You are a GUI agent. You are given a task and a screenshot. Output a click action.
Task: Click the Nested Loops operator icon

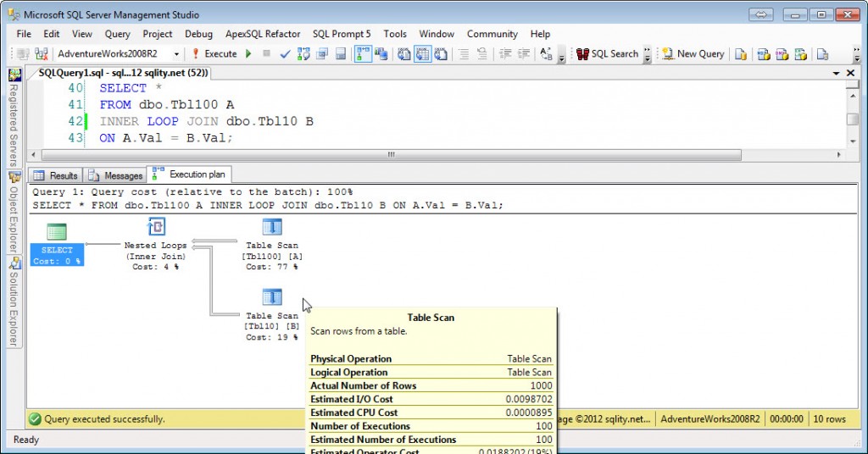tap(156, 227)
